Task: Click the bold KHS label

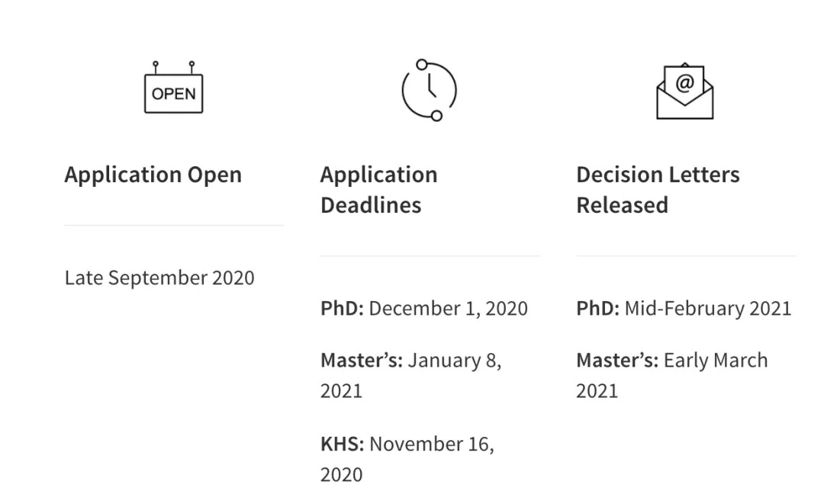Action: 342,445
